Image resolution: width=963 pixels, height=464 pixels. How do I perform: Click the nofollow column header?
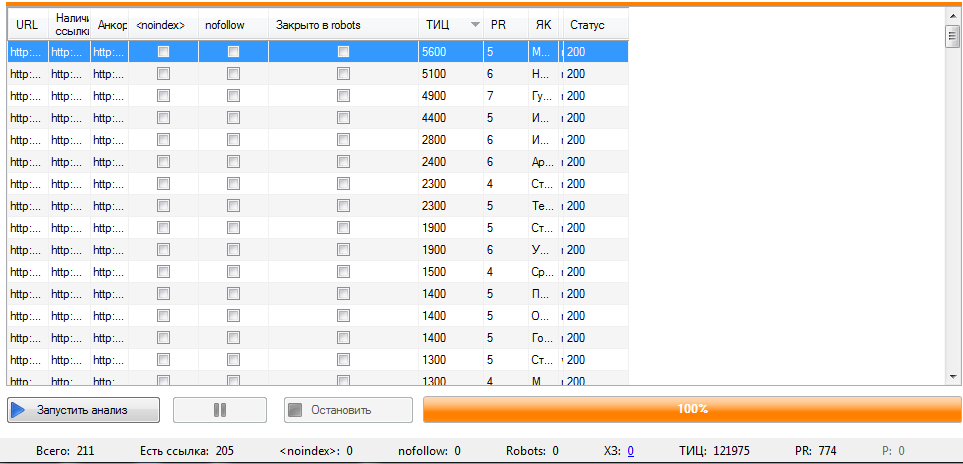click(231, 24)
